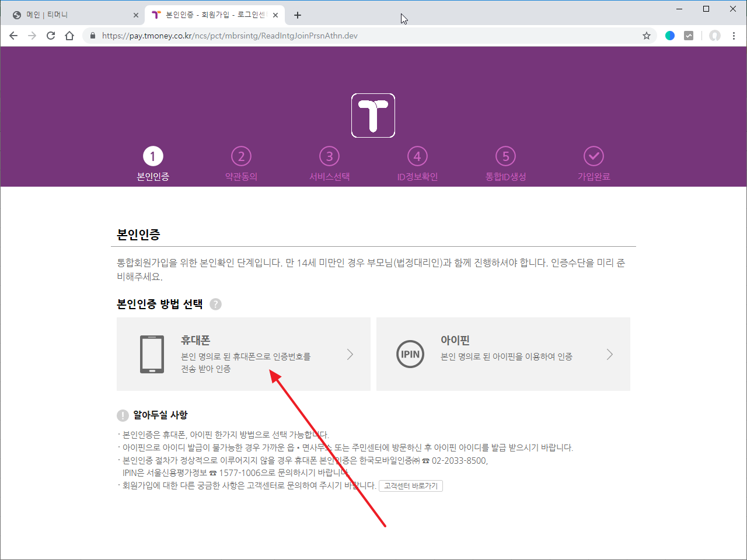Choose 아이핀 authentication method
This screenshot has width=747, height=560.
[x=503, y=354]
